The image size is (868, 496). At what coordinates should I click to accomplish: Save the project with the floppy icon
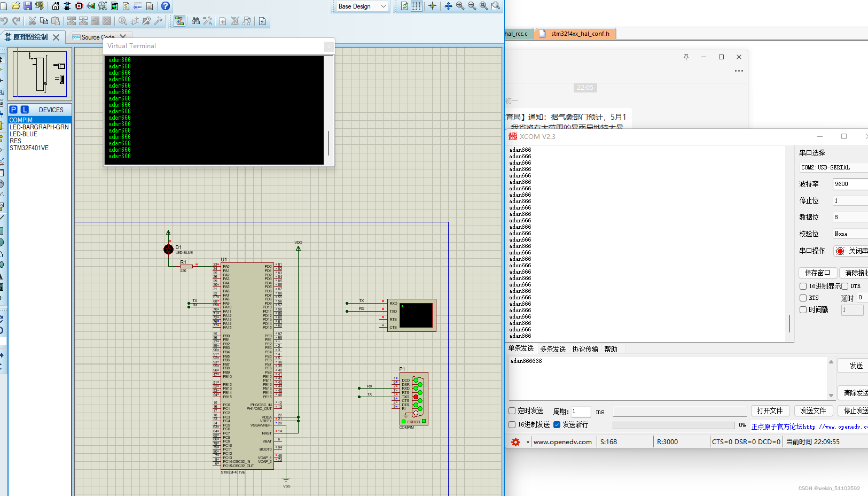[27, 6]
